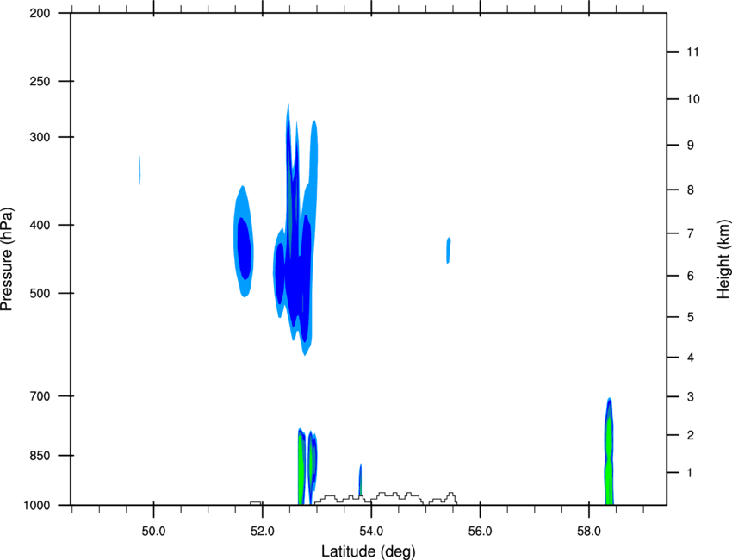Select the 200 pressure tick label

40,13
